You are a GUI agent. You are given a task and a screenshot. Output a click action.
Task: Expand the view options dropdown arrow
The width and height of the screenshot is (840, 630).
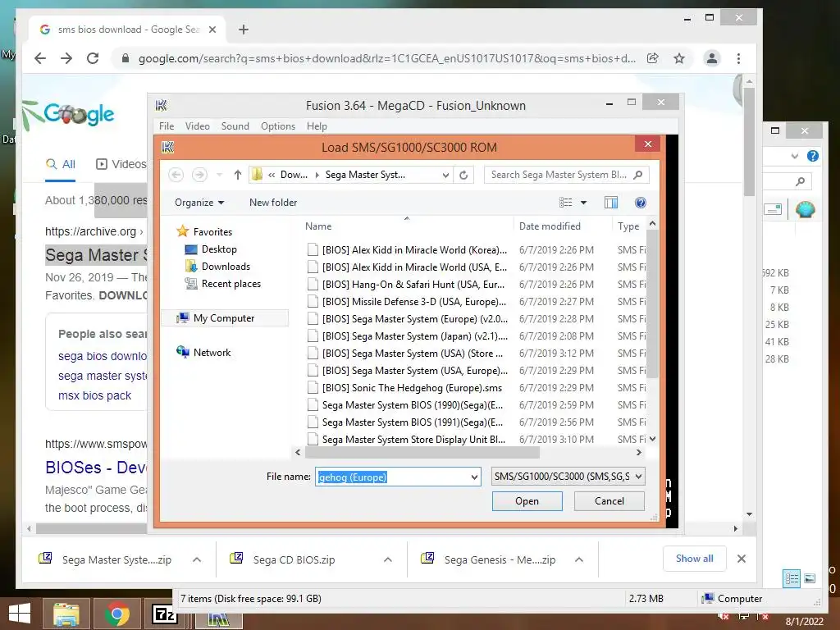click(584, 203)
